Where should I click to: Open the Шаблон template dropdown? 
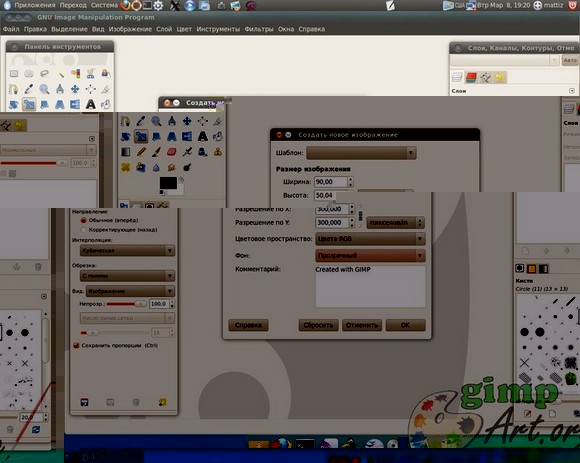[x=361, y=153]
